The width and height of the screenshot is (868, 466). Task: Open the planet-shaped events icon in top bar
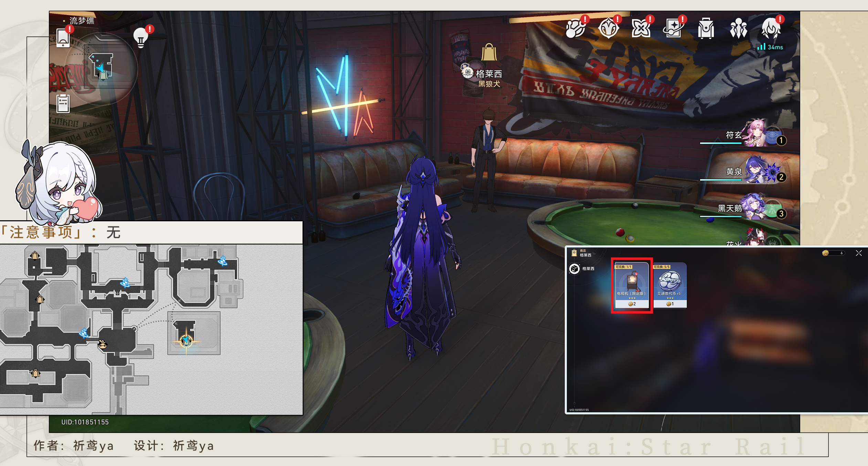pyautogui.click(x=575, y=28)
